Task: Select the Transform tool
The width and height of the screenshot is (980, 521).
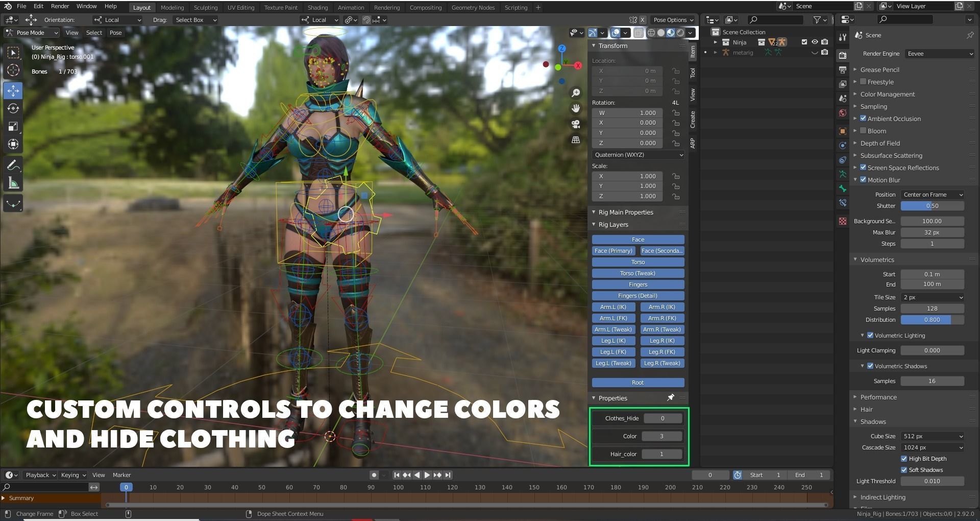Action: click(13, 145)
